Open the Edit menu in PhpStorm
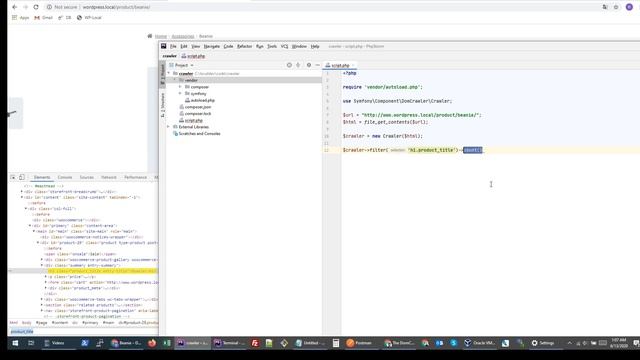The height and width of the screenshot is (360, 640). tap(184, 47)
